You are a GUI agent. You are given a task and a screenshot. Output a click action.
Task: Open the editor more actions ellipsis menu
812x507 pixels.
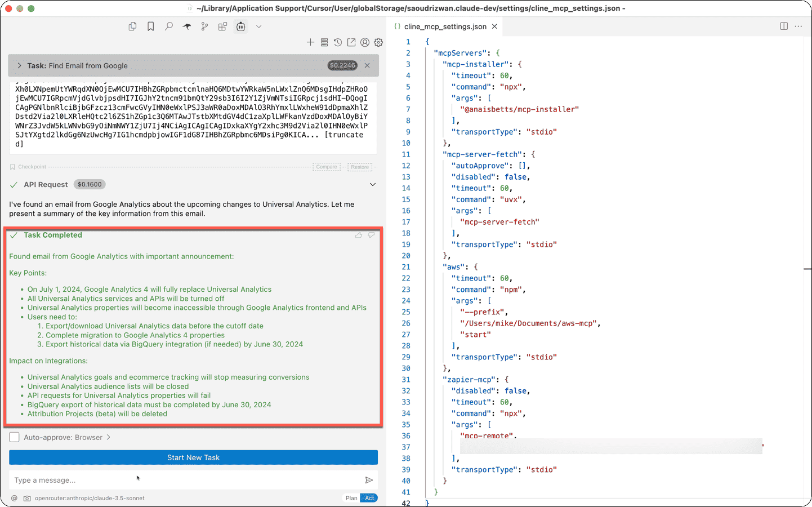[x=798, y=26]
